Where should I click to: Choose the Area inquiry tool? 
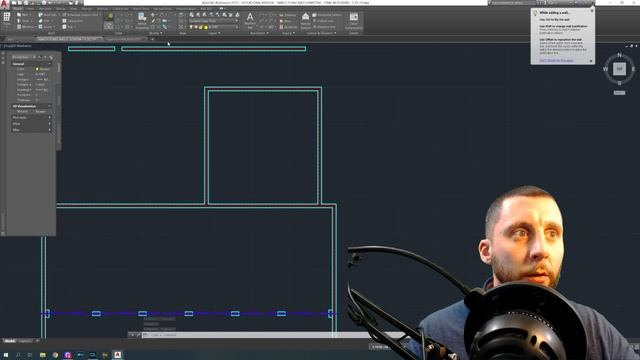tap(286, 21)
